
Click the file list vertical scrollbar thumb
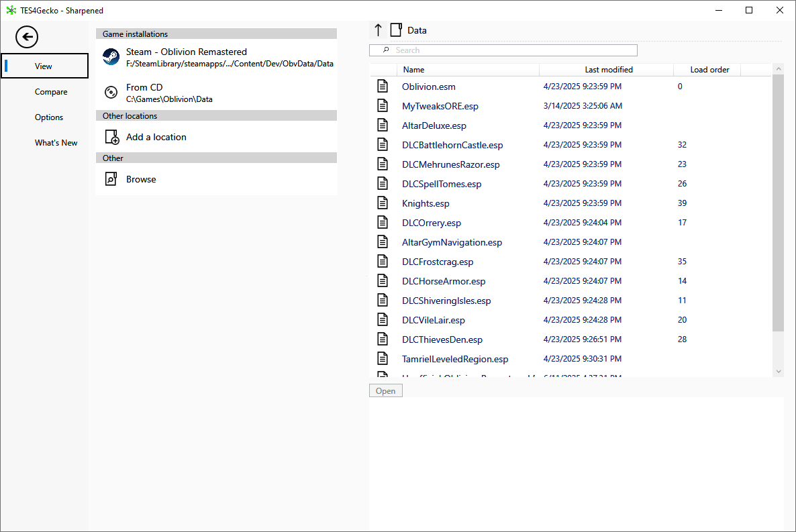pyautogui.click(x=779, y=203)
